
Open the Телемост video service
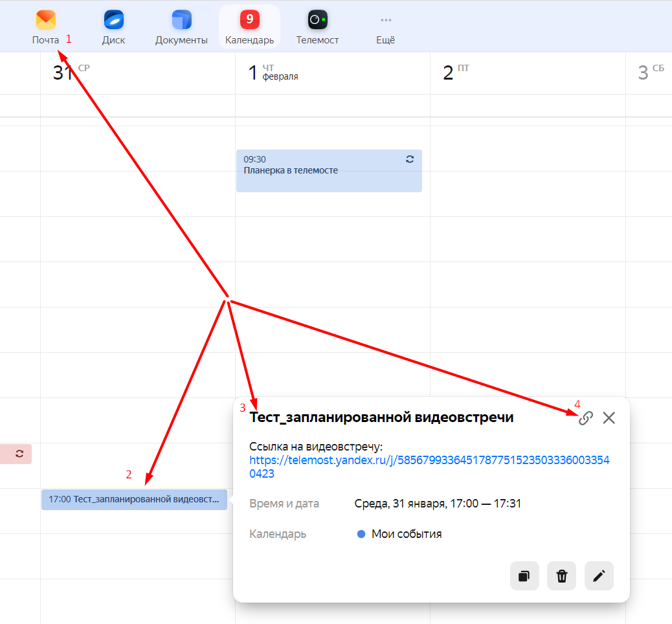[318, 27]
